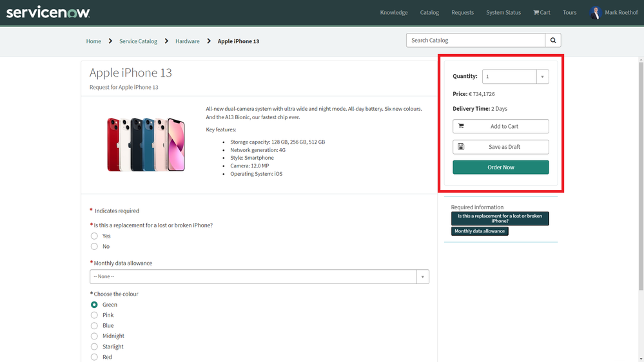
Task: Choose the Midnight colour option
Action: click(x=95, y=336)
